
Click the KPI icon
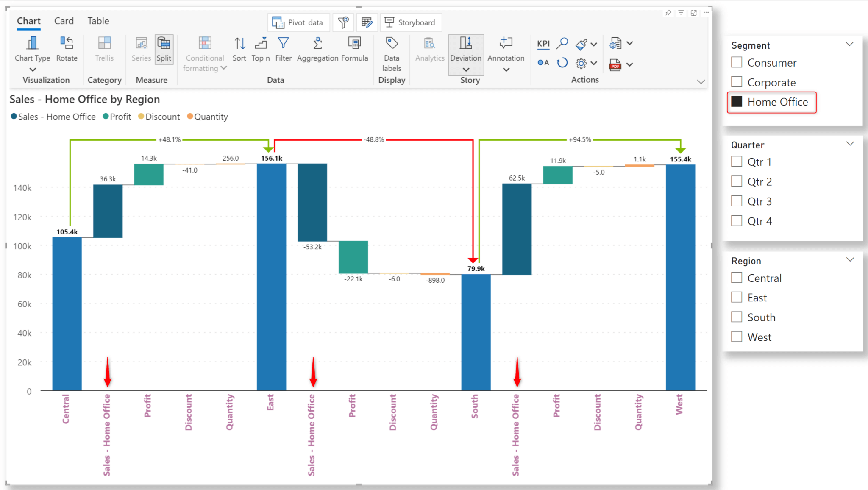[543, 44]
